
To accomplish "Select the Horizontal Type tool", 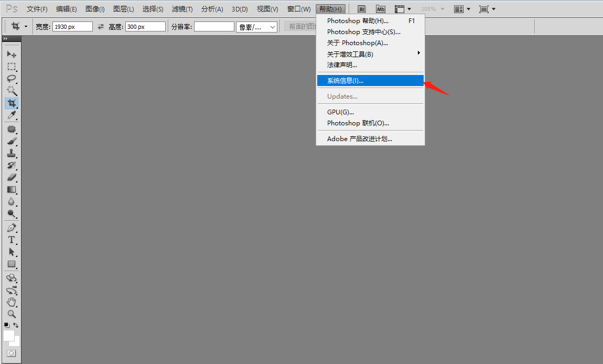I will (x=12, y=240).
